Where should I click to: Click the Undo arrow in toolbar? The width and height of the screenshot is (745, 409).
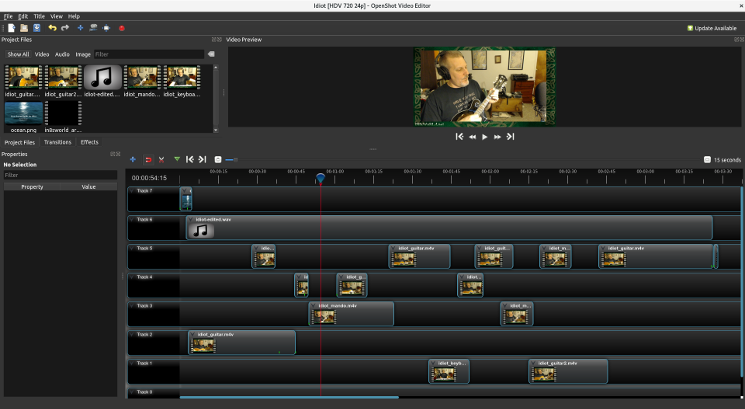coord(52,28)
